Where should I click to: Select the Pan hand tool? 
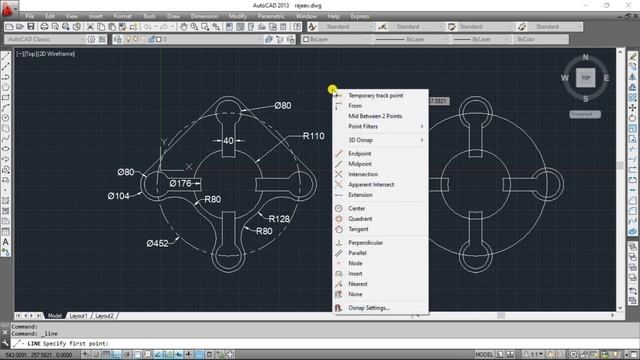pyautogui.click(x=183, y=27)
